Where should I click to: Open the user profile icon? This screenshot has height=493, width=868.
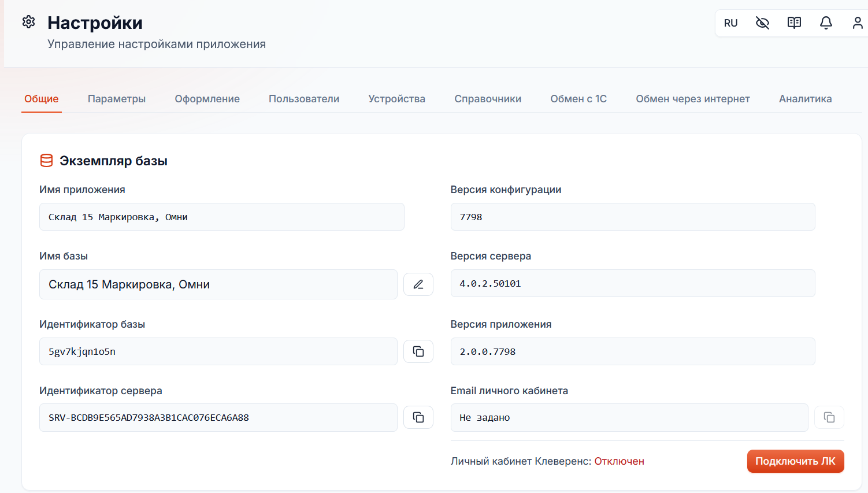tap(858, 23)
